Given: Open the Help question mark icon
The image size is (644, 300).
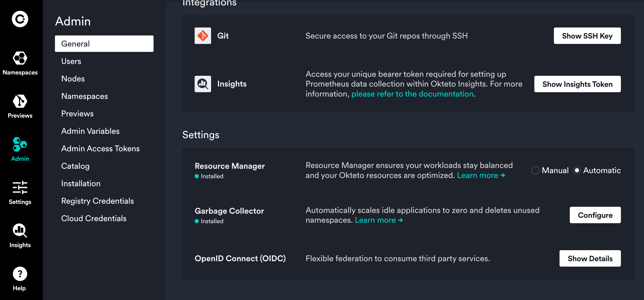Looking at the screenshot, I should [x=20, y=274].
